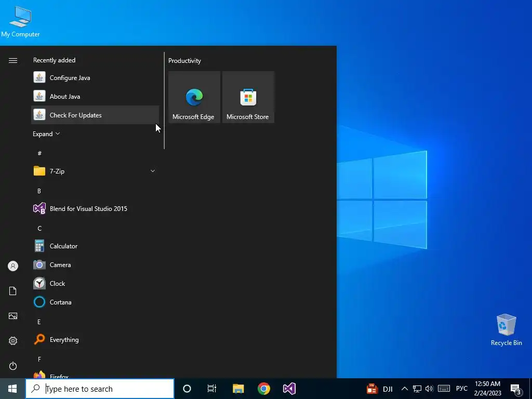
Task: Click the red news tray icon
Action: point(372,389)
